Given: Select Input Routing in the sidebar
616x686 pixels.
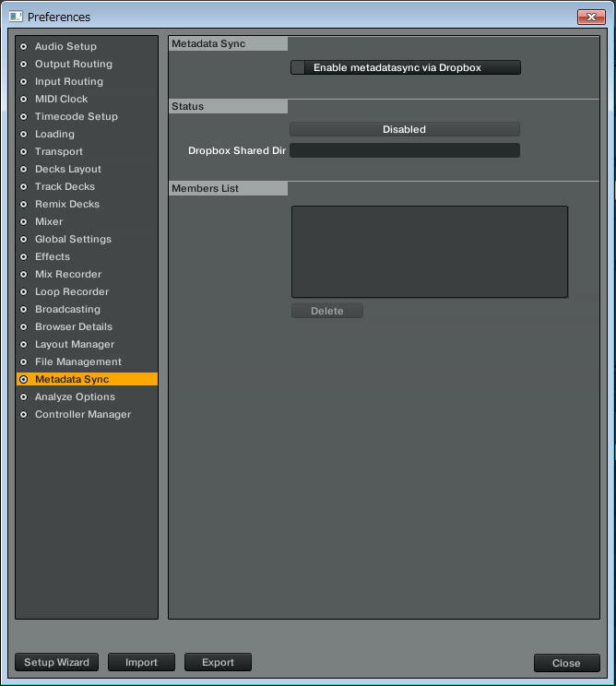Looking at the screenshot, I should click(x=87, y=81).
